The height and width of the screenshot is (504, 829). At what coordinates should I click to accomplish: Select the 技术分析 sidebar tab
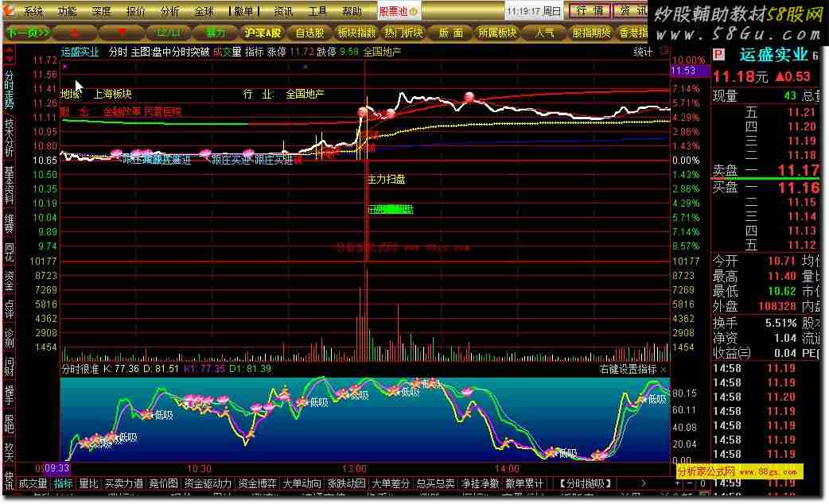tap(9, 137)
